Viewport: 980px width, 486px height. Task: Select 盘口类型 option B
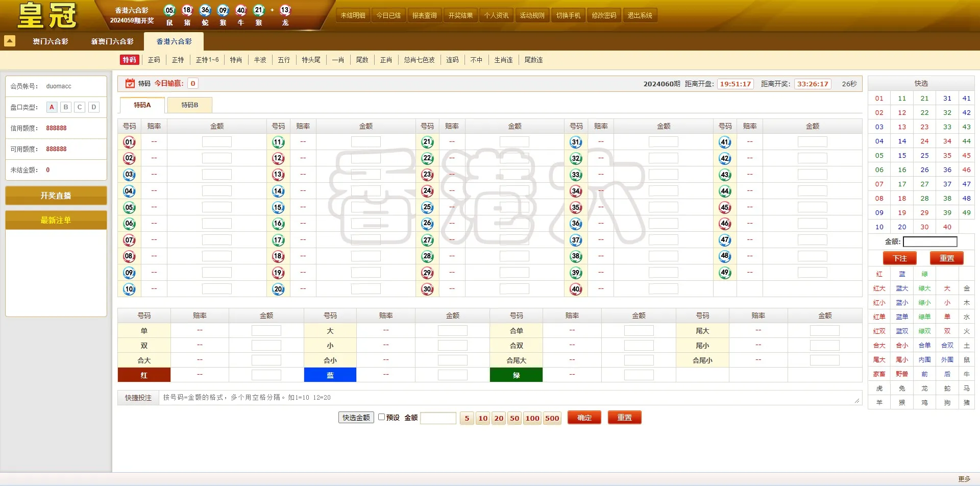click(x=65, y=107)
